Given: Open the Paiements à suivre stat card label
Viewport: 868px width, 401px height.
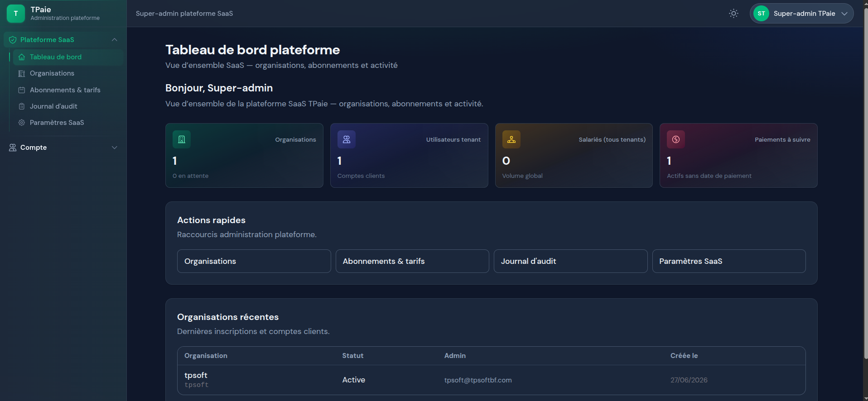Looking at the screenshot, I should point(782,139).
